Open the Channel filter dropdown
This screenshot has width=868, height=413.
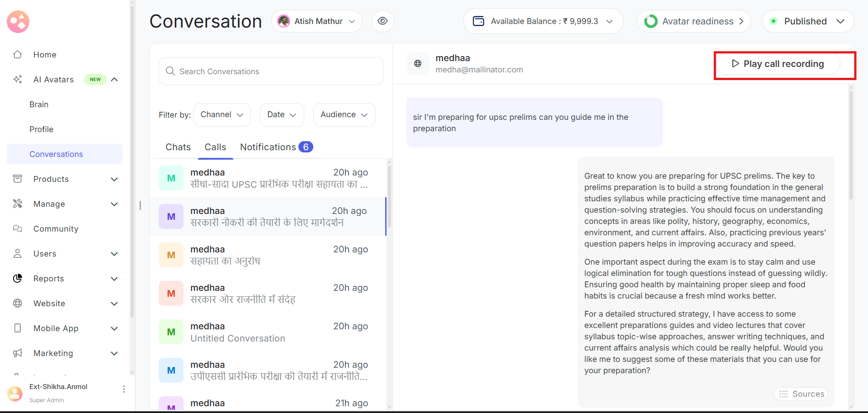[x=222, y=115]
